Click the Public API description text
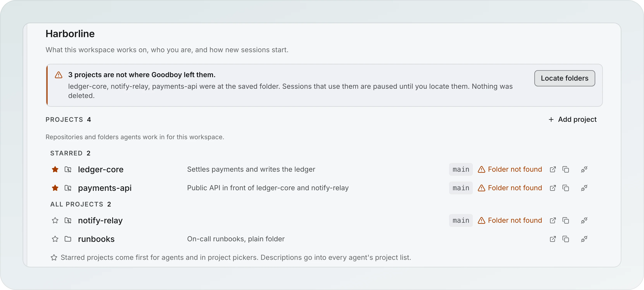 (268, 188)
